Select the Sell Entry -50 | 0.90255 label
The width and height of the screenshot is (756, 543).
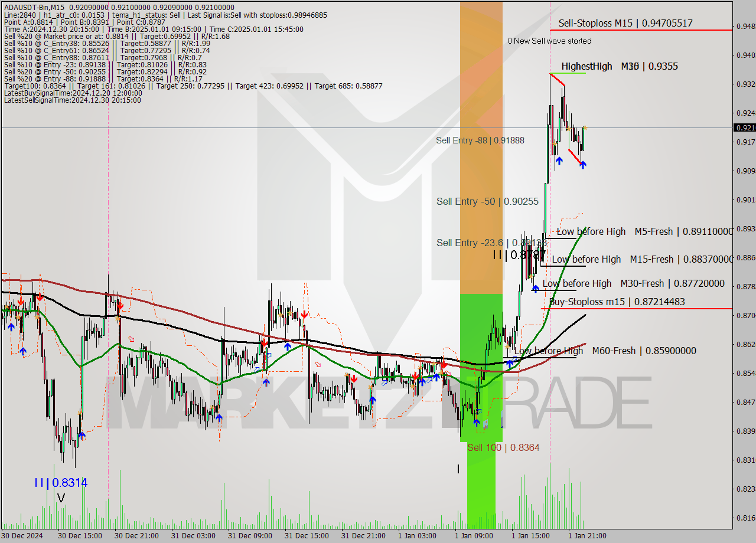click(x=487, y=201)
